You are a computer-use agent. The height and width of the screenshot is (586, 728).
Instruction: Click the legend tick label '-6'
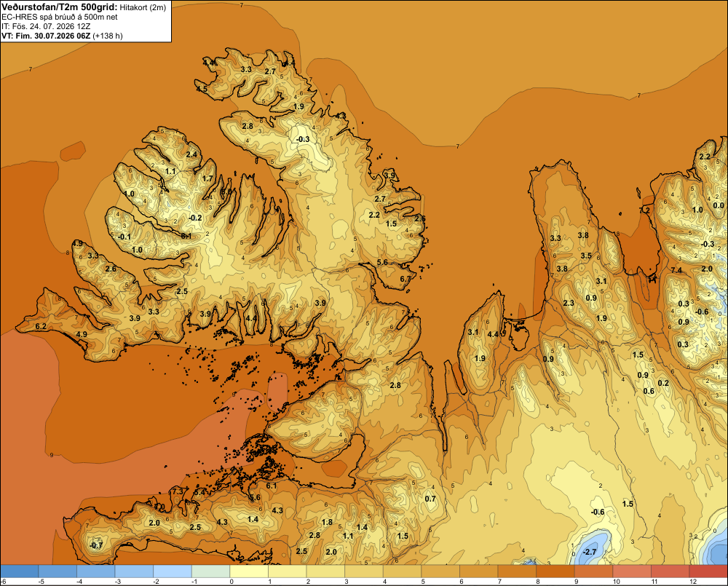(x=3, y=582)
